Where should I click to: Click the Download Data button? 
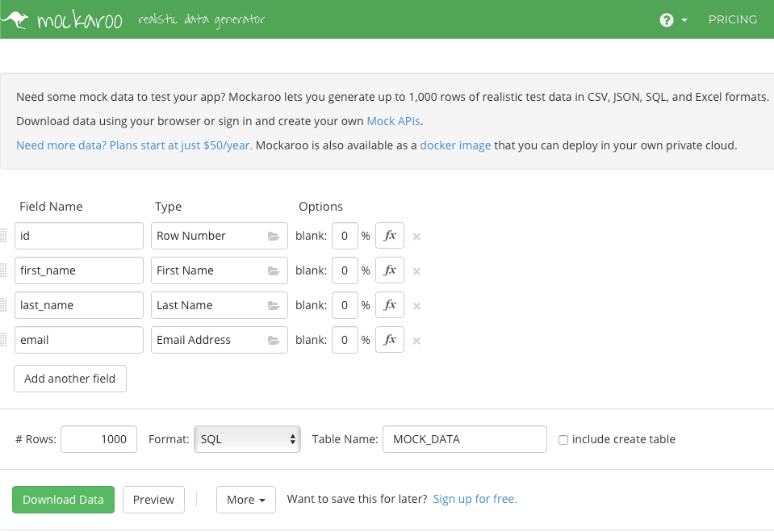(x=63, y=500)
